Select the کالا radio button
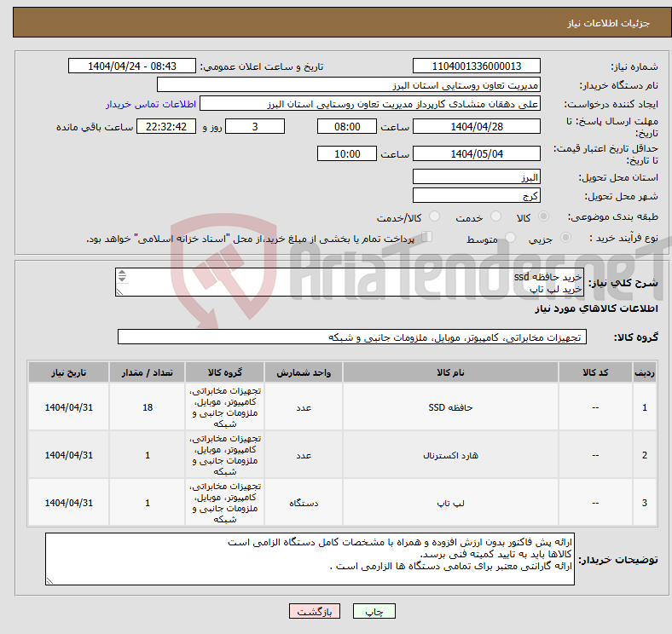The width and height of the screenshot is (672, 634). coord(543,216)
